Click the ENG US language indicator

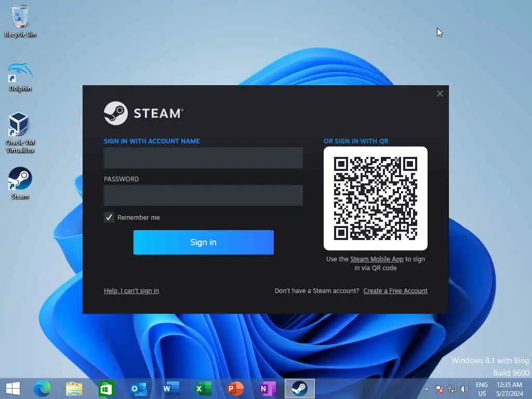point(482,389)
